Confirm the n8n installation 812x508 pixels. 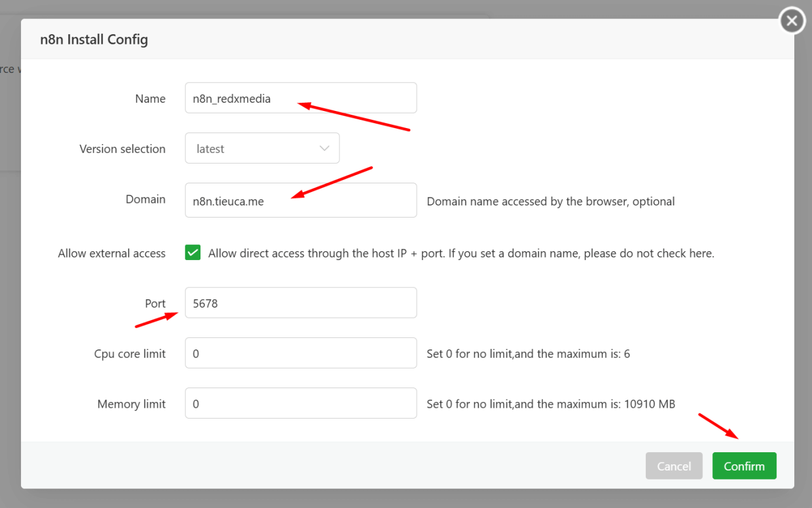(x=744, y=466)
